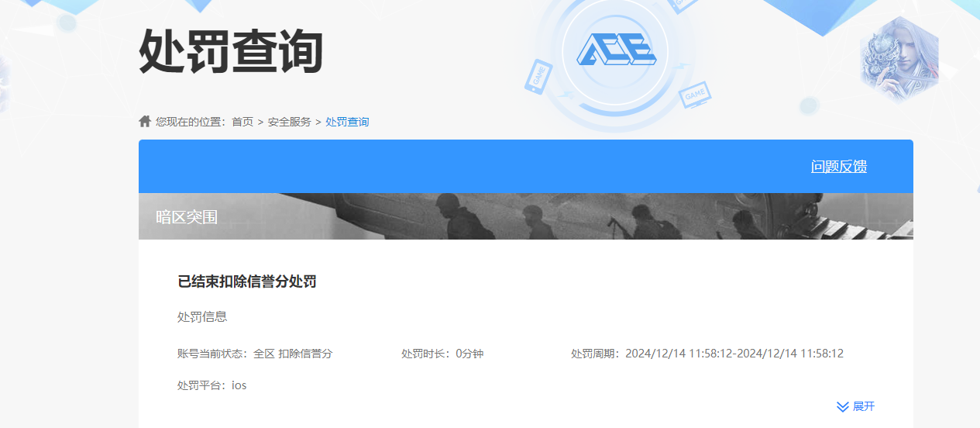
Task: Click the GAME monitor icon below-right of logo
Action: pyautogui.click(x=695, y=95)
